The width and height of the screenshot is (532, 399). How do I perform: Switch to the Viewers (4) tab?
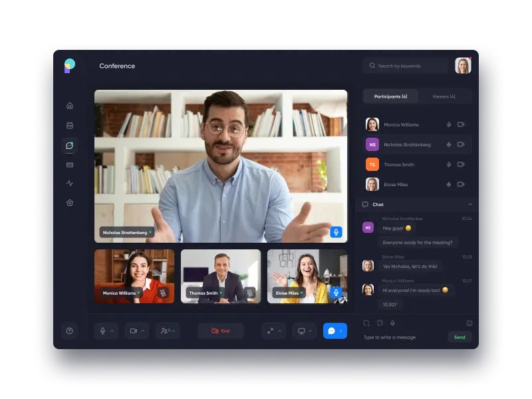point(444,96)
